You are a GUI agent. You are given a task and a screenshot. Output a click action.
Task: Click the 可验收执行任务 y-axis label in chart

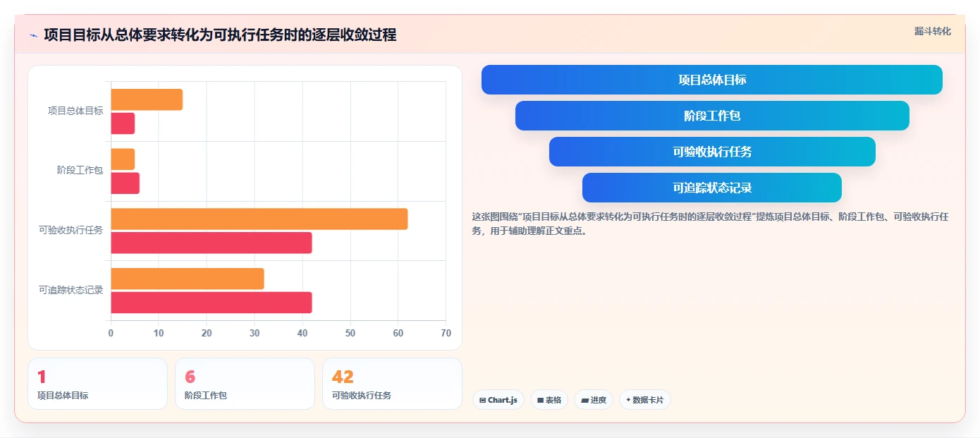pos(71,230)
